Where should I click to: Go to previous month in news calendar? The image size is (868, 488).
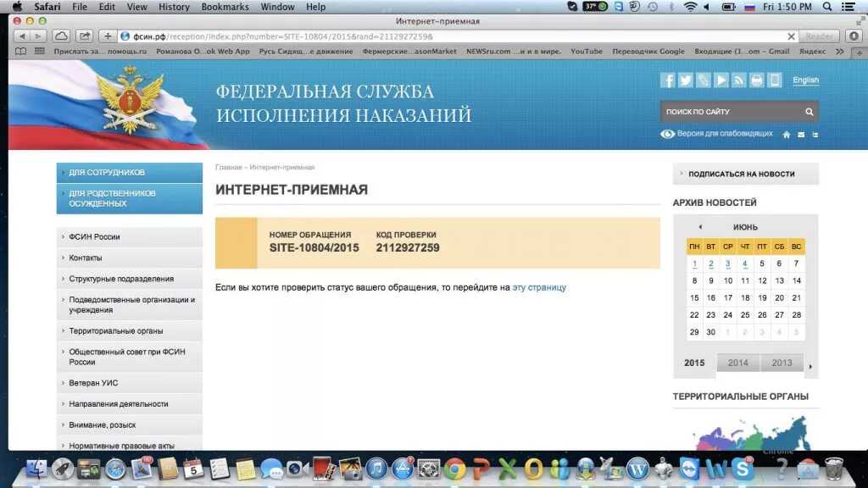coord(700,227)
